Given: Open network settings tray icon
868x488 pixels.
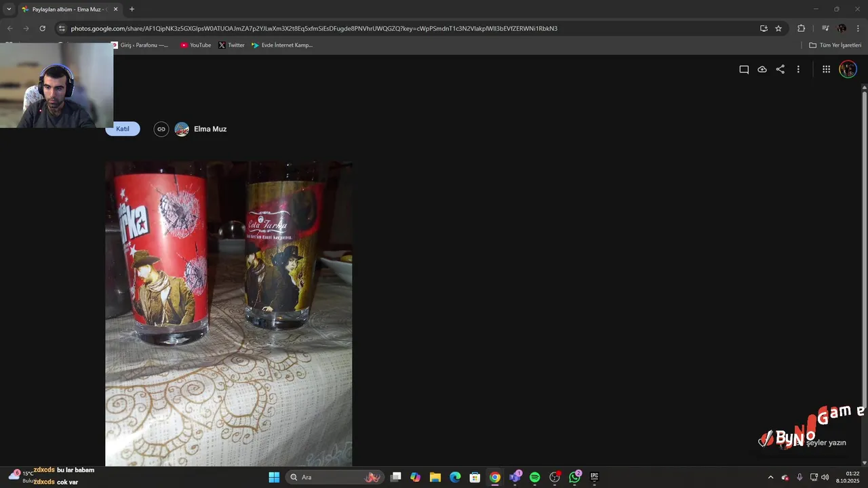Looking at the screenshot, I should (814, 477).
